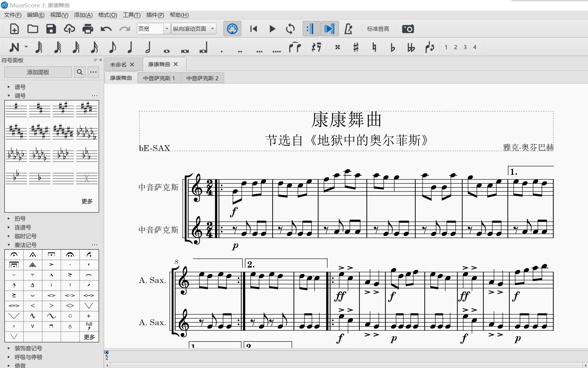The image size is (588, 368).
Task: Open the zoom level 页宽 dropdown
Action: 167,29
